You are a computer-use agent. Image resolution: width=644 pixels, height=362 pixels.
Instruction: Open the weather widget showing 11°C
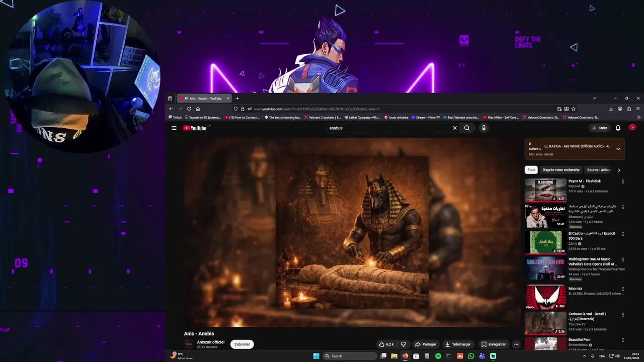click(182, 356)
